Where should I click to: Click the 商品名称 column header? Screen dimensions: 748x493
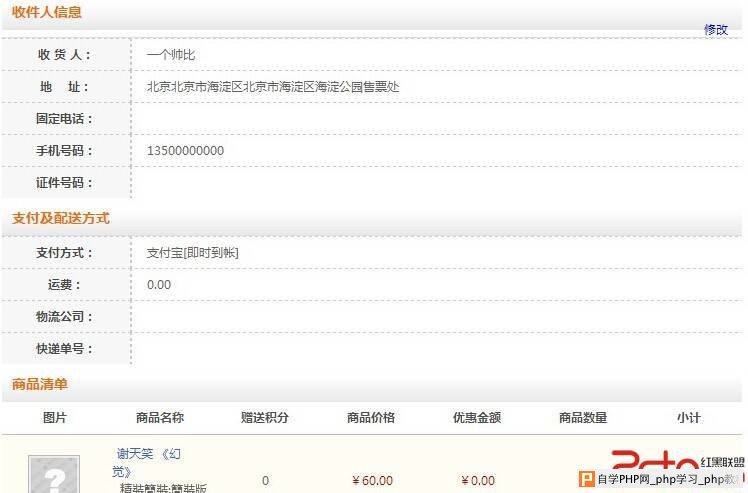pos(160,418)
